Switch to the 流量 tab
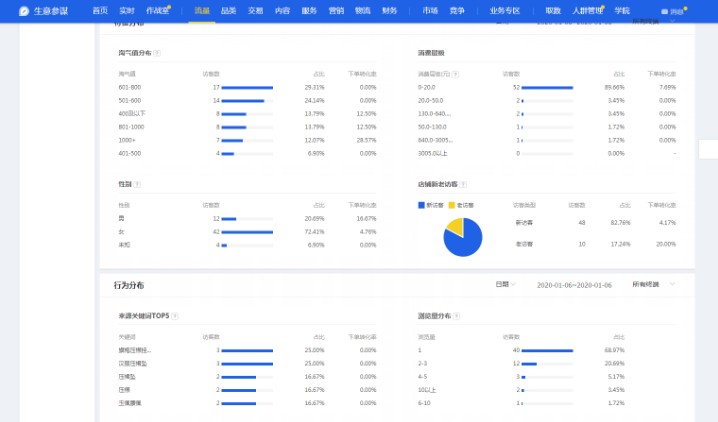The image size is (718, 422). (x=202, y=10)
